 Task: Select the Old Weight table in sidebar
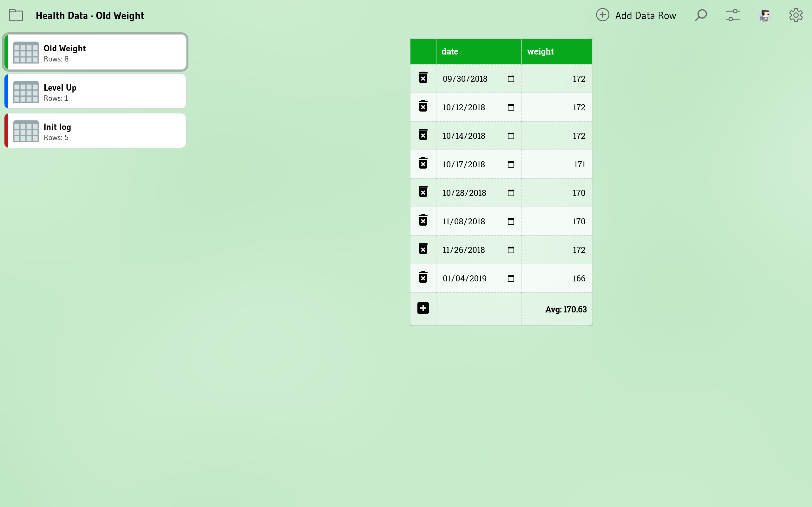[x=95, y=52]
